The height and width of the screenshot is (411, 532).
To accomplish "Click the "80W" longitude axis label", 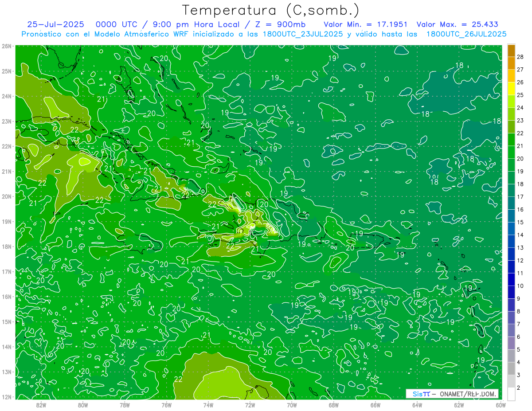I will 83,404.
